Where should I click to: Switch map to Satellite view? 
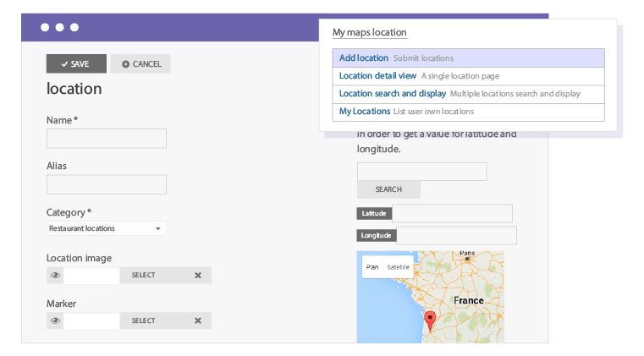(398, 267)
